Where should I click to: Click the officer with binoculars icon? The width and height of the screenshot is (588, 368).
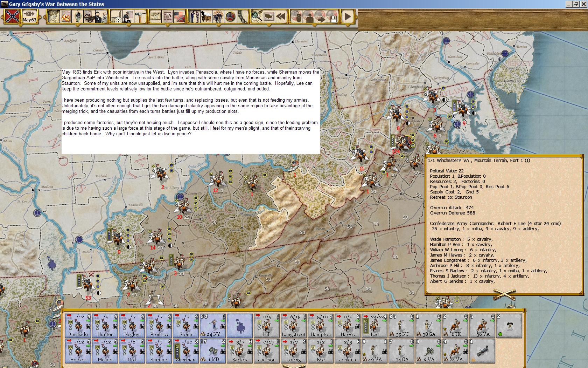195,16
